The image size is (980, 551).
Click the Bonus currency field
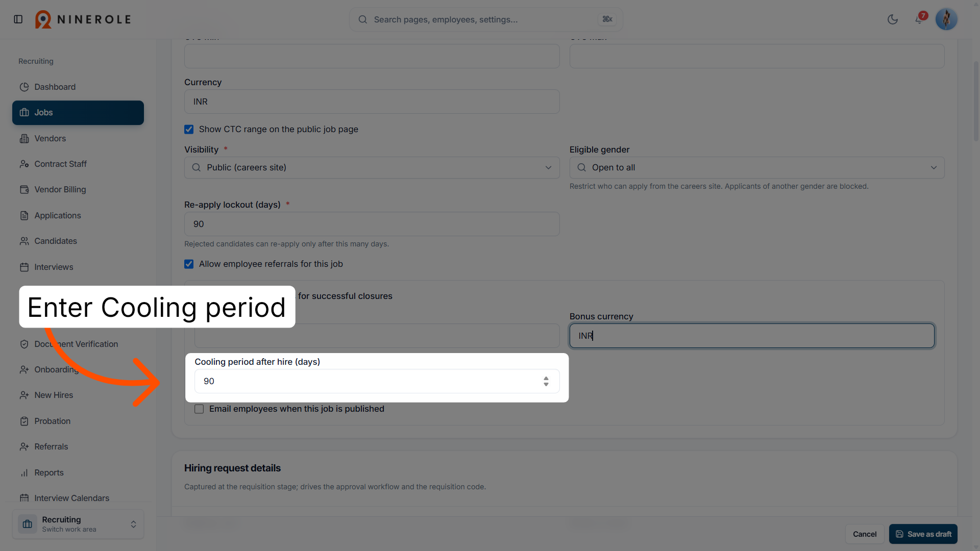[752, 336]
